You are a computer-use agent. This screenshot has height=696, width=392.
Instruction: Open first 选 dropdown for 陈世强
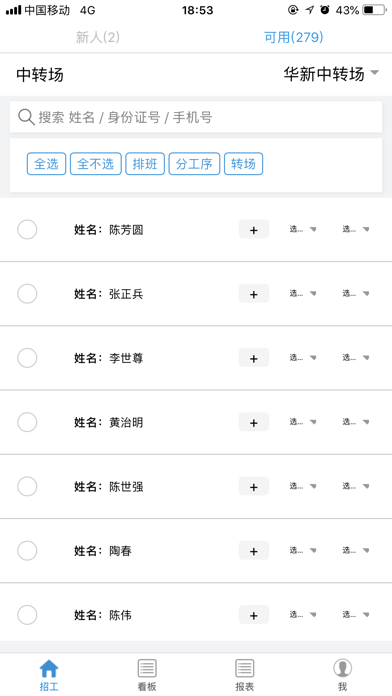click(303, 486)
